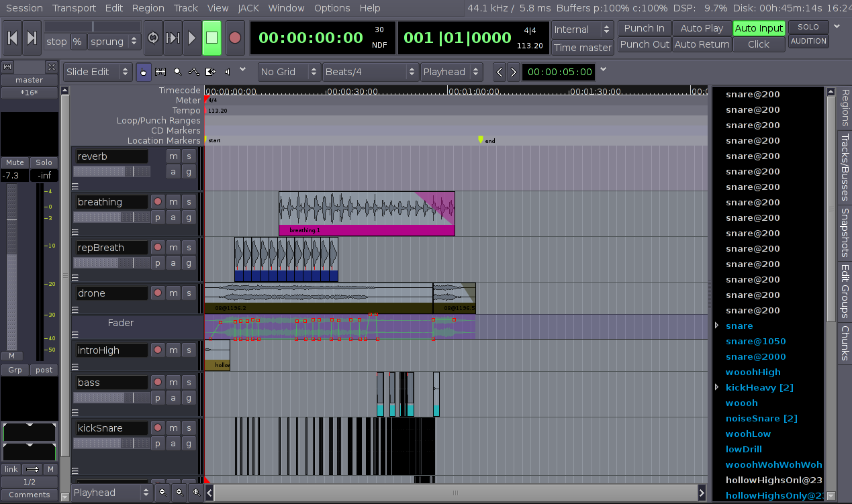Solo the drone track
Image resolution: width=852 pixels, height=504 pixels.
point(189,293)
